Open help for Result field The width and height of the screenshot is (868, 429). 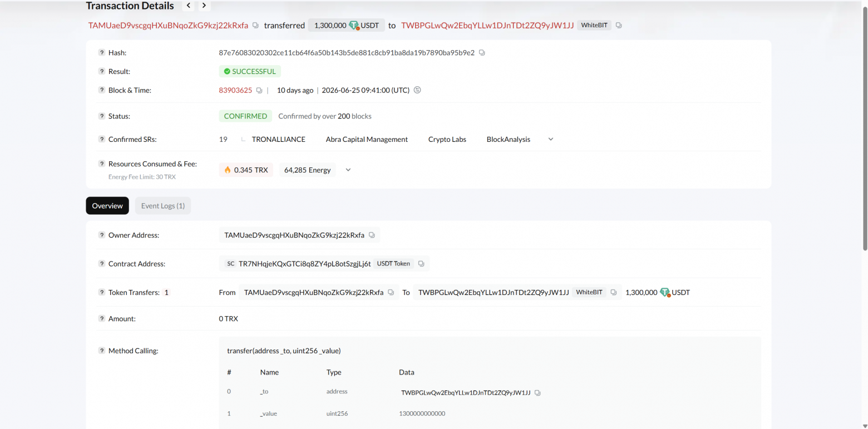tap(102, 71)
